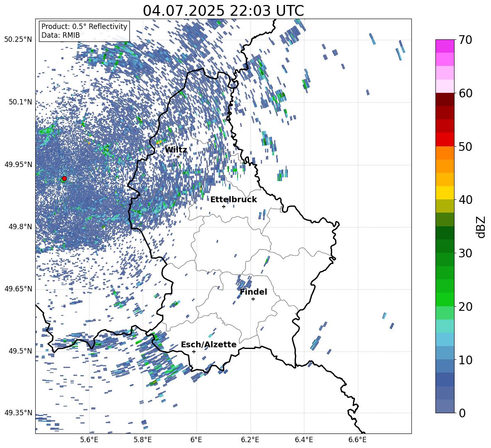Viewport: 491px width, 448px height.
Task: Click the title 04.07.2025 22:03 UTC
Action: point(223,11)
